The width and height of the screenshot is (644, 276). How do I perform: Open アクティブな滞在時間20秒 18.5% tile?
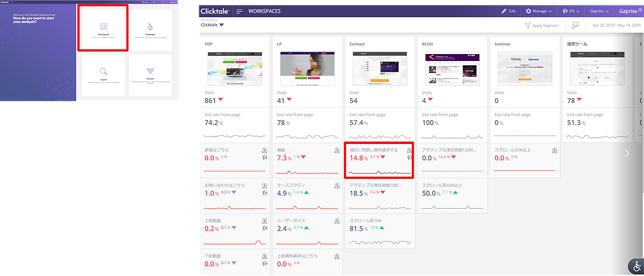click(x=380, y=196)
